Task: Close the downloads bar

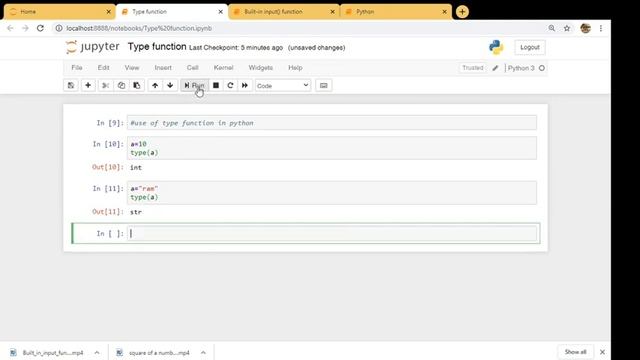Action: coord(602,352)
